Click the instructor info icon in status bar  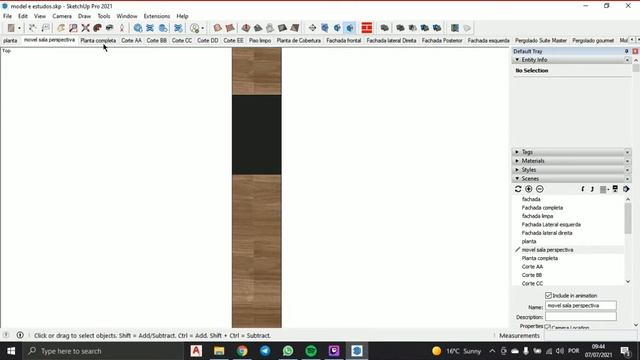click(20, 335)
